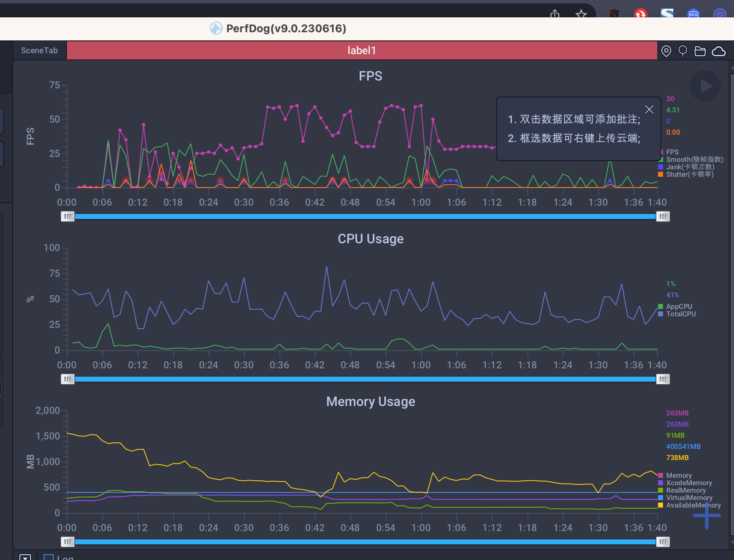Click the highest FPS peak near 0:39
The image size is (734, 560).
(297, 106)
